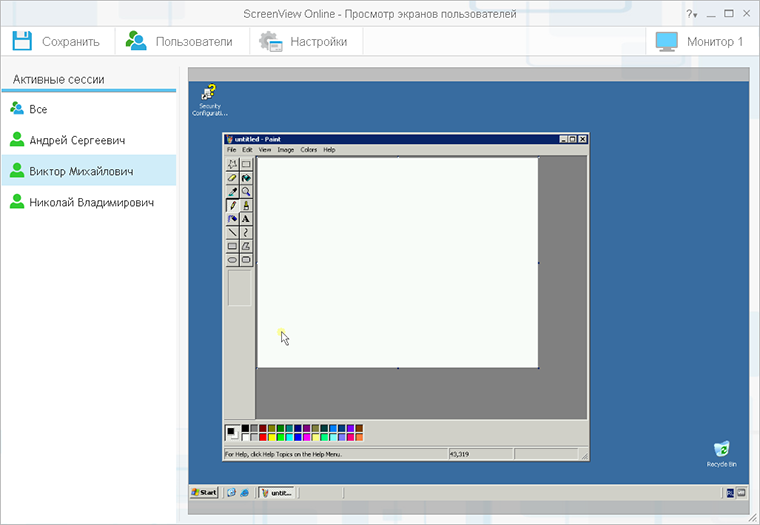Open Paint's File menu
Viewport: 760px width, 525px height.
click(231, 150)
